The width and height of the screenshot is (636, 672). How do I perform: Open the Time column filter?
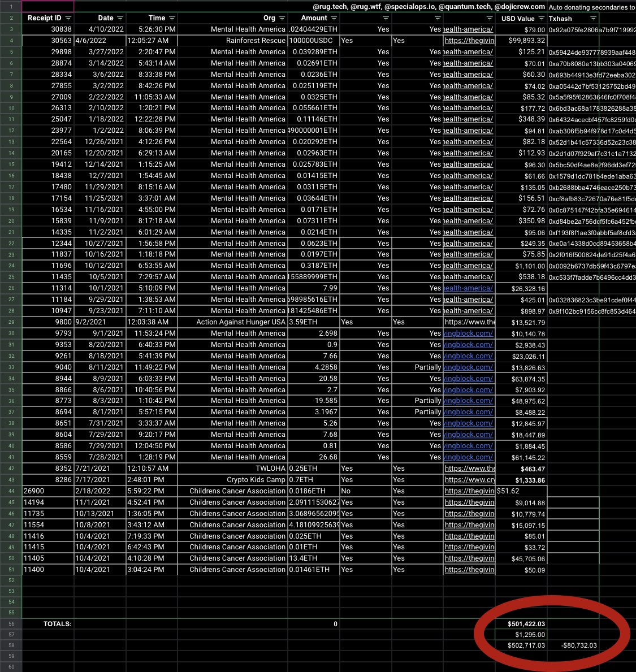172,18
